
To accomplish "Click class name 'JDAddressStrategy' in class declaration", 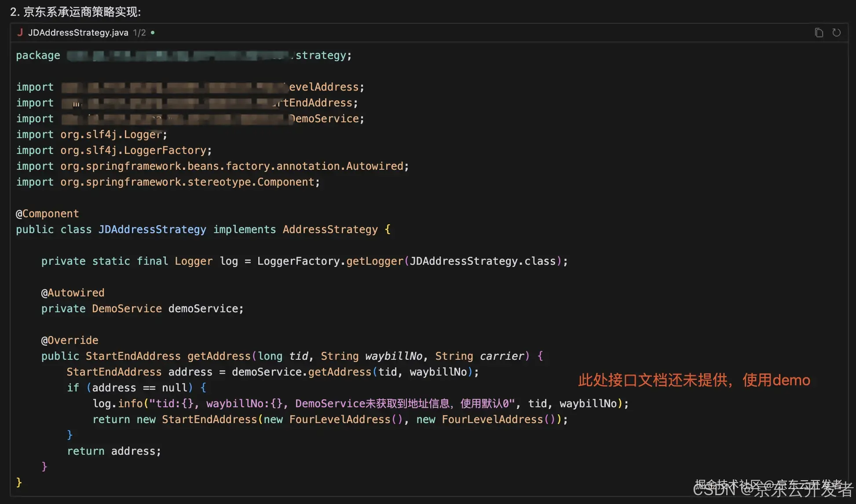I will (x=152, y=230).
